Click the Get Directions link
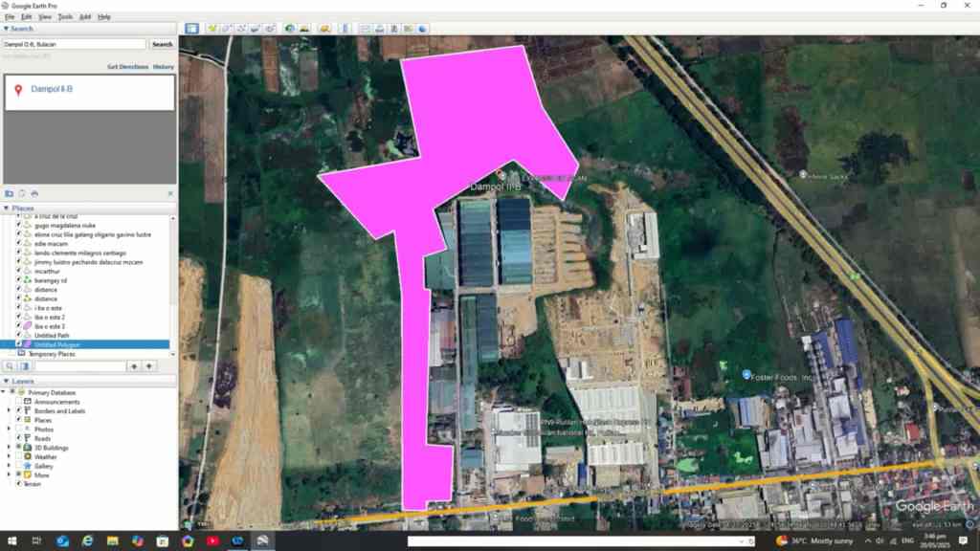Viewport: 980px width, 551px height. 127,67
